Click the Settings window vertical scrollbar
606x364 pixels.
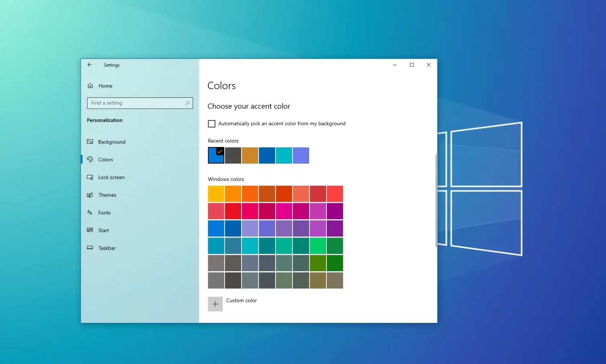point(436,201)
